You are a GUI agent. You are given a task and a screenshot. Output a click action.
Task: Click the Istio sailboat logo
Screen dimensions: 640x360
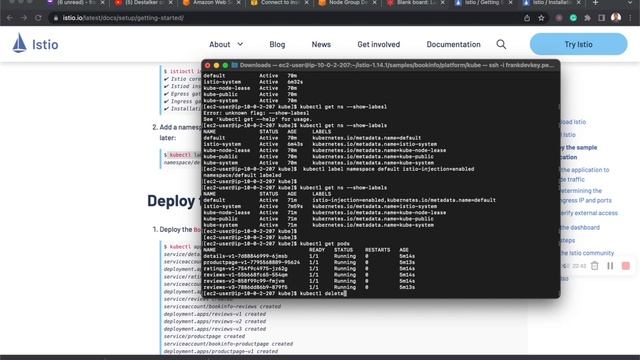pos(19,43)
